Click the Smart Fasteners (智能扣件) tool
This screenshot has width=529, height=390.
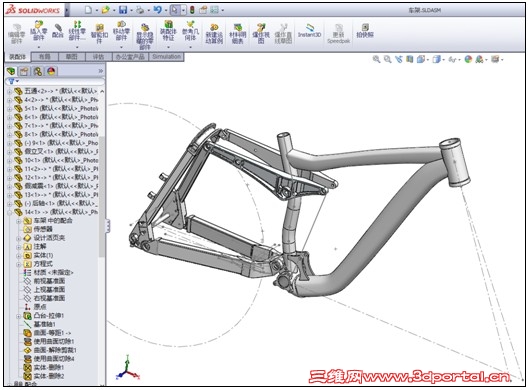click(99, 34)
